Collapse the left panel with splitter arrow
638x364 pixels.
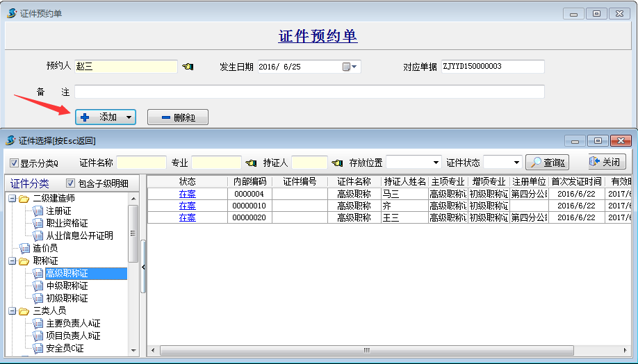(x=143, y=267)
